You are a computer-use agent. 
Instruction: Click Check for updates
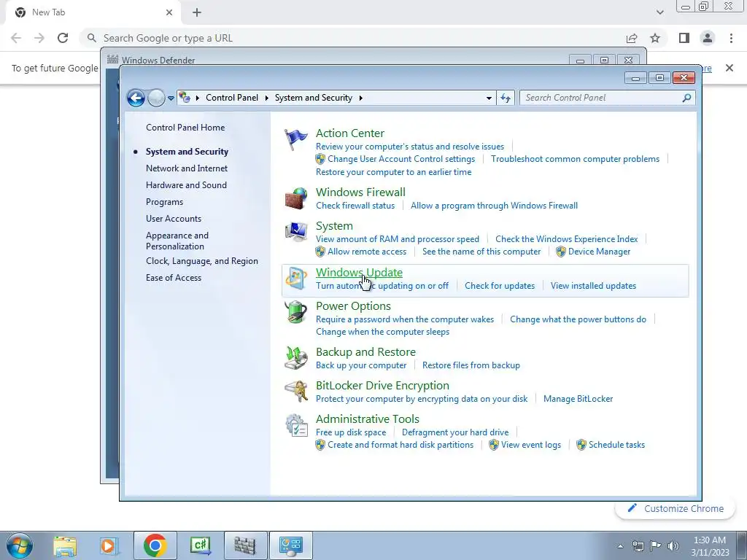click(x=500, y=286)
